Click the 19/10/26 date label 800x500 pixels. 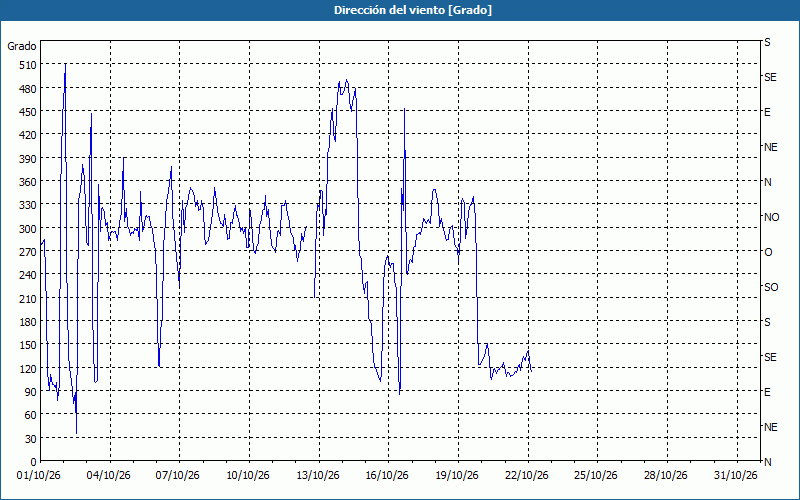coord(457,476)
